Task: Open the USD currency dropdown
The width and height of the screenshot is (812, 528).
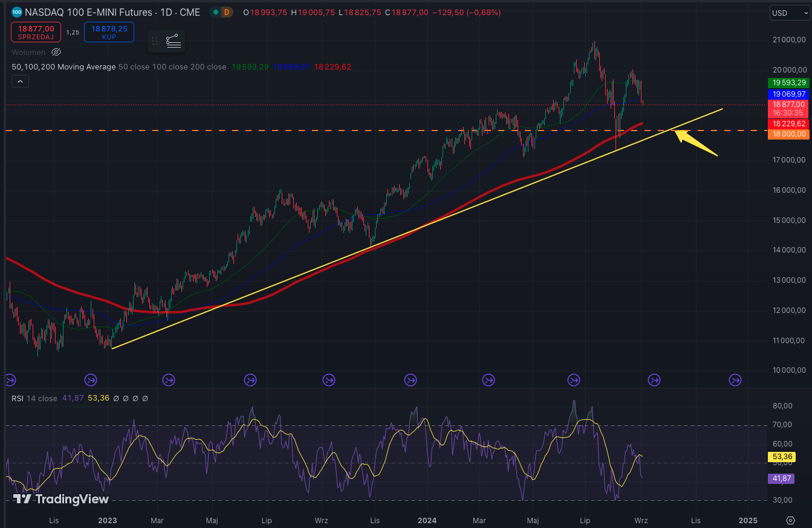Action: tap(787, 13)
